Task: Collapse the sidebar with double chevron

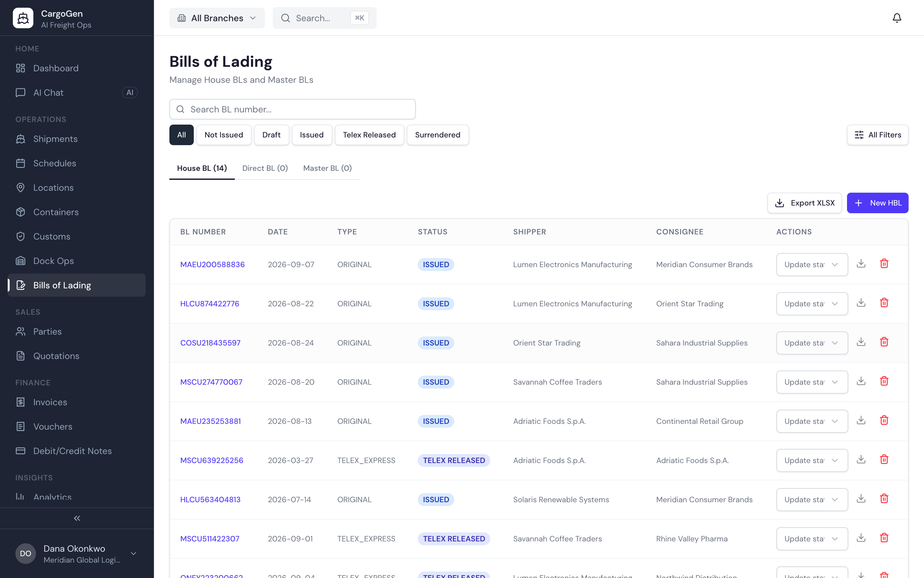Action: (x=77, y=518)
